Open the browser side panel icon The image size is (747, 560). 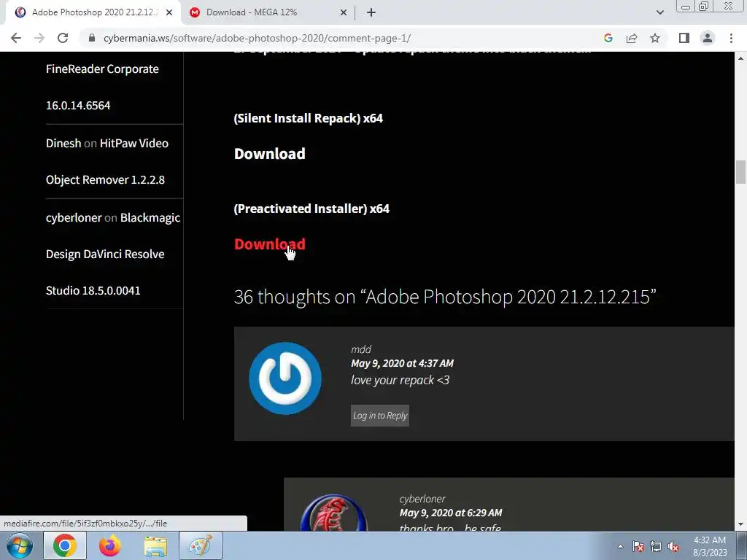[x=684, y=38]
